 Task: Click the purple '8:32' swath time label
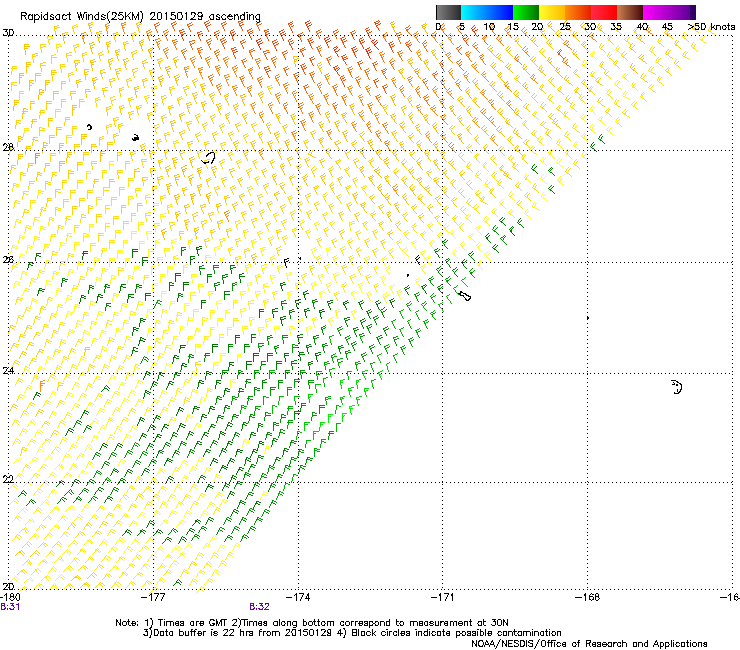tap(260, 607)
